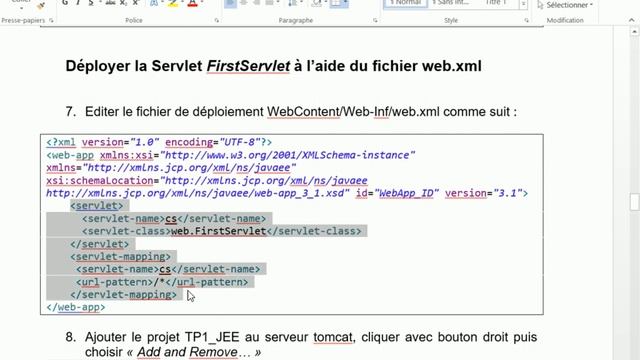Click the closing </servlet-mapping> tag
This screenshot has width=640, height=360.
pyautogui.click(x=123, y=294)
